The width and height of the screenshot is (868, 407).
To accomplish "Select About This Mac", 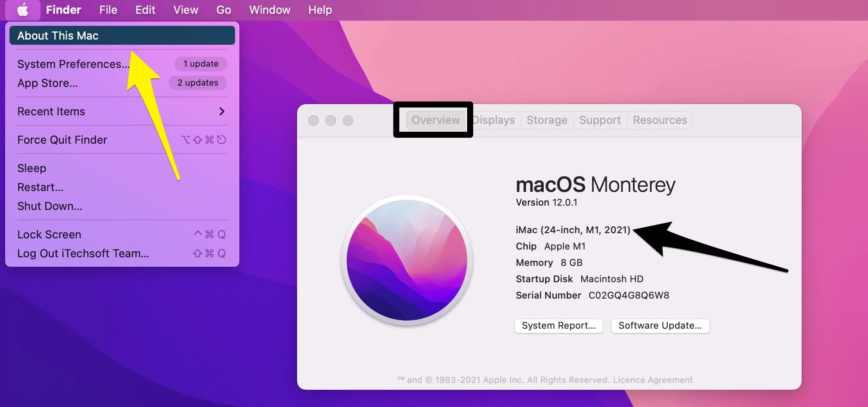I will [58, 35].
